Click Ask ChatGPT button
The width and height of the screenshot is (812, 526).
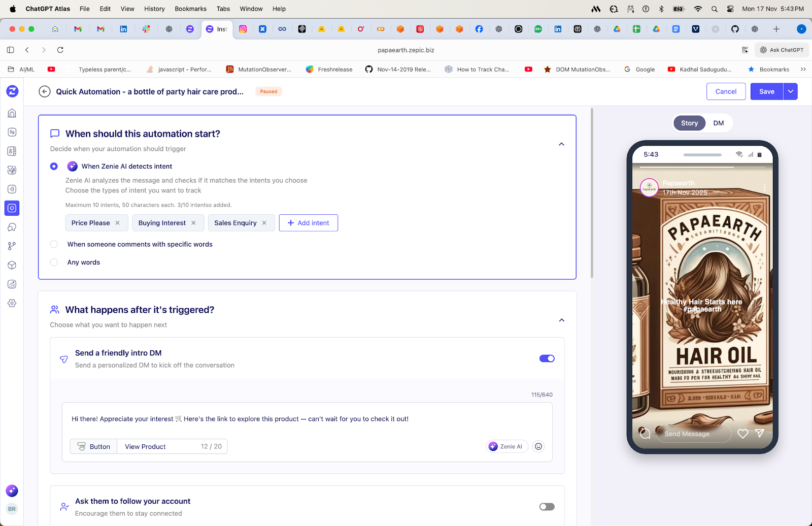782,50
